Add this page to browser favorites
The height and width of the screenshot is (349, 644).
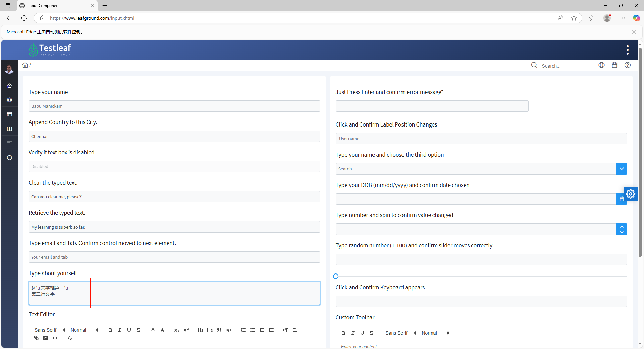(x=574, y=18)
